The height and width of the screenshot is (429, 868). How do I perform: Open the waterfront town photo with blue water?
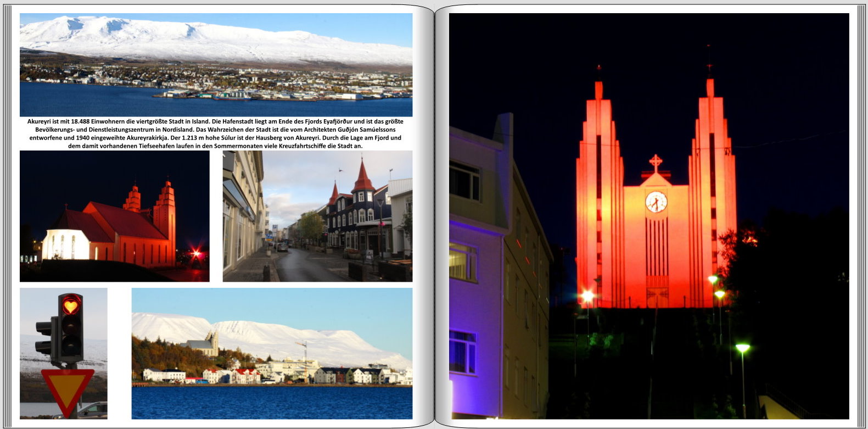pyautogui.click(x=272, y=353)
